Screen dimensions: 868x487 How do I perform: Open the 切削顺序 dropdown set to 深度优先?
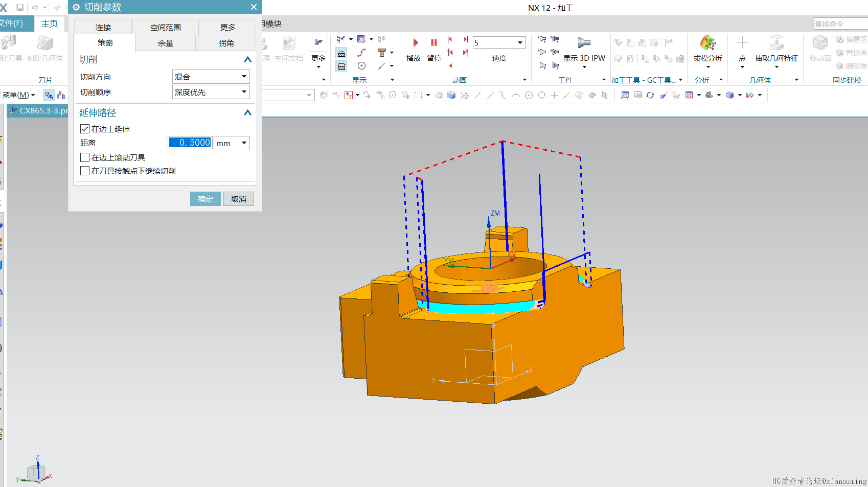pyautogui.click(x=211, y=92)
